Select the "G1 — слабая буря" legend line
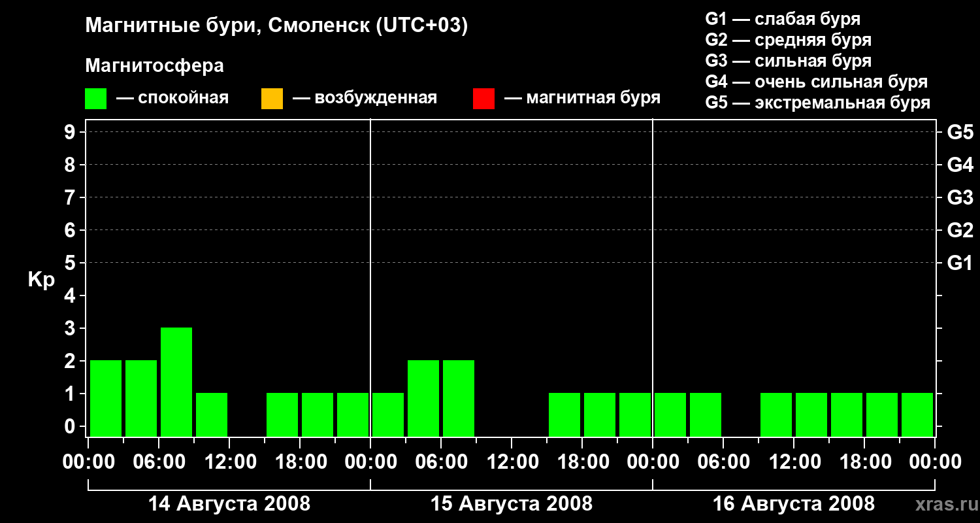Viewport: 980px width, 523px height. [x=783, y=19]
